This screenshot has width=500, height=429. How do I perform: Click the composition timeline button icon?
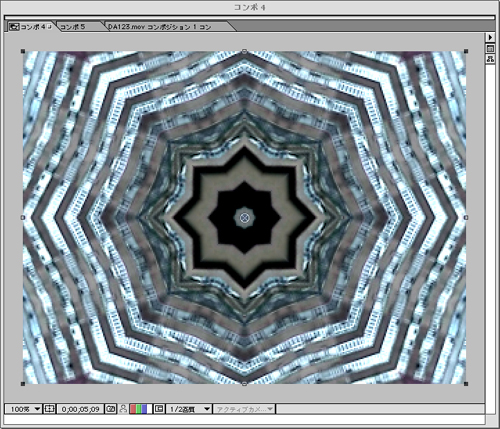pos(490,49)
